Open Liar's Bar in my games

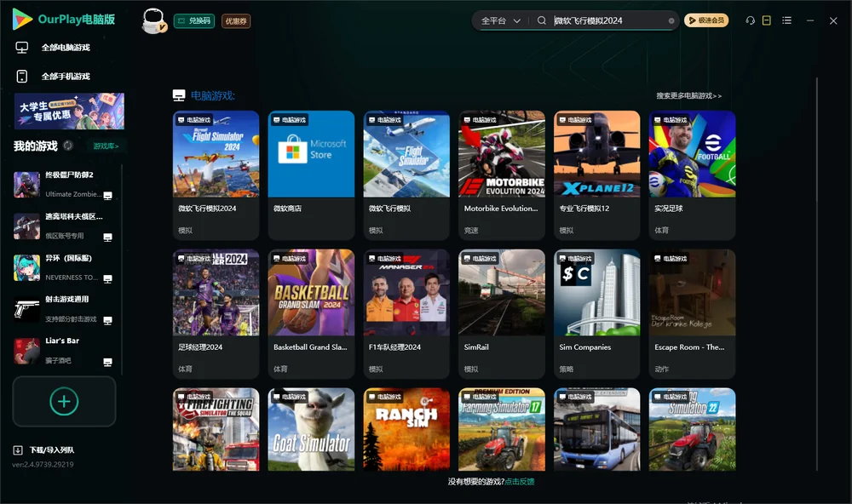pos(64,351)
